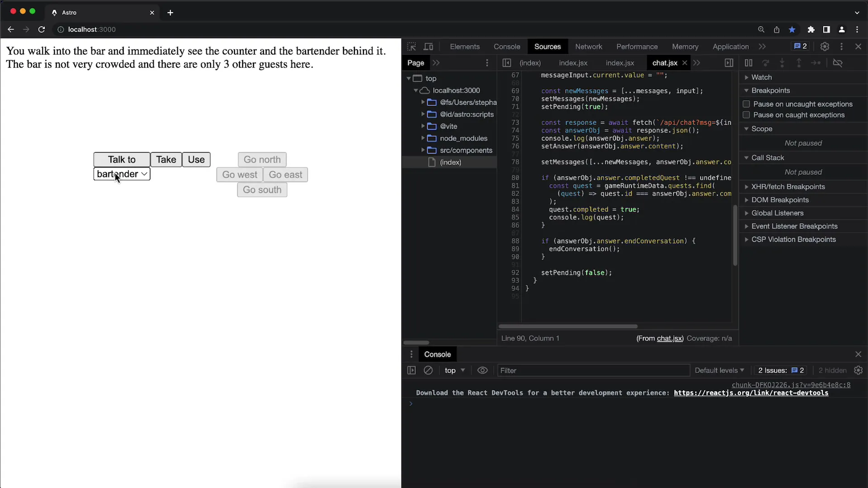Open DevTools settings gear

(825, 47)
